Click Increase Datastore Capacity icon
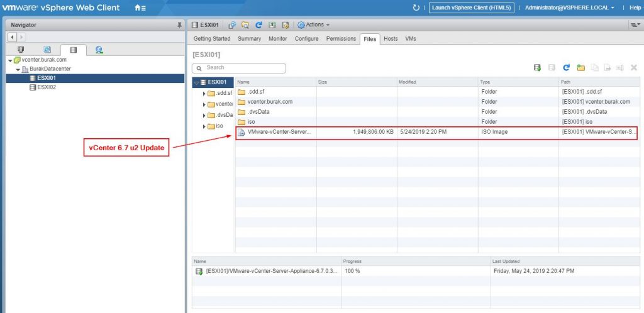Image resolution: width=644 pixels, height=313 pixels. [272, 25]
